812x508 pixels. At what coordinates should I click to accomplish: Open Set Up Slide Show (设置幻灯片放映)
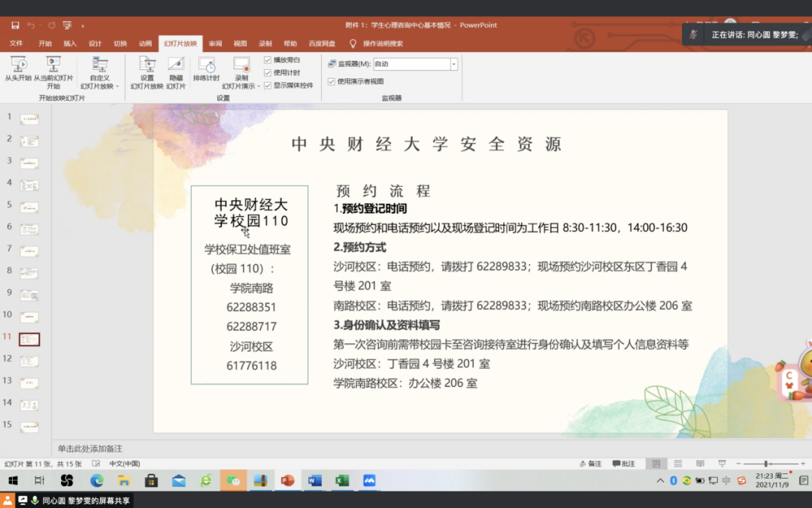tap(147, 72)
